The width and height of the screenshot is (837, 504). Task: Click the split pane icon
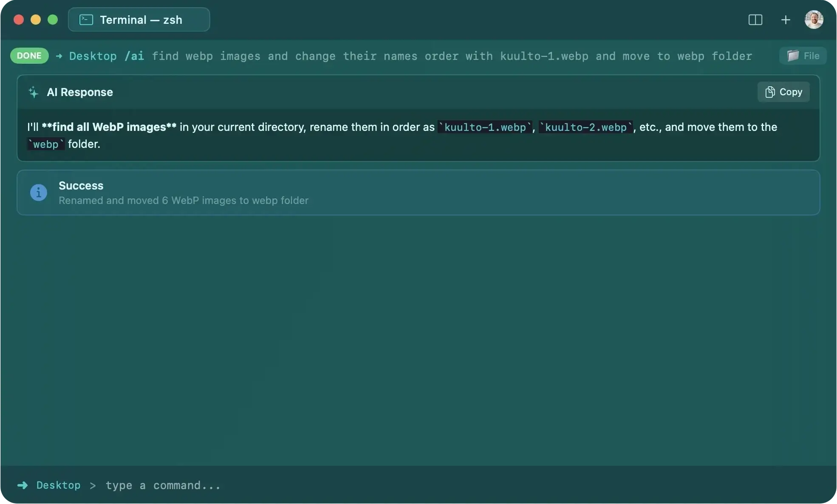tap(755, 20)
